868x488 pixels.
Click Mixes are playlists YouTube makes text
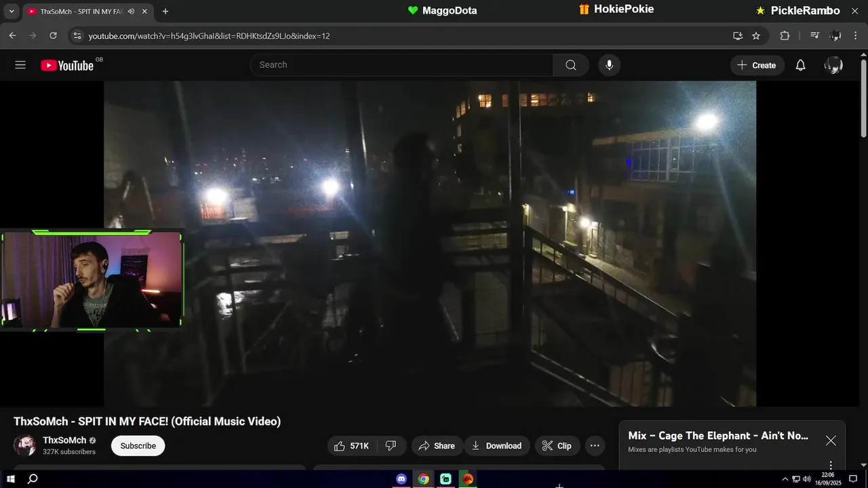[x=692, y=449]
